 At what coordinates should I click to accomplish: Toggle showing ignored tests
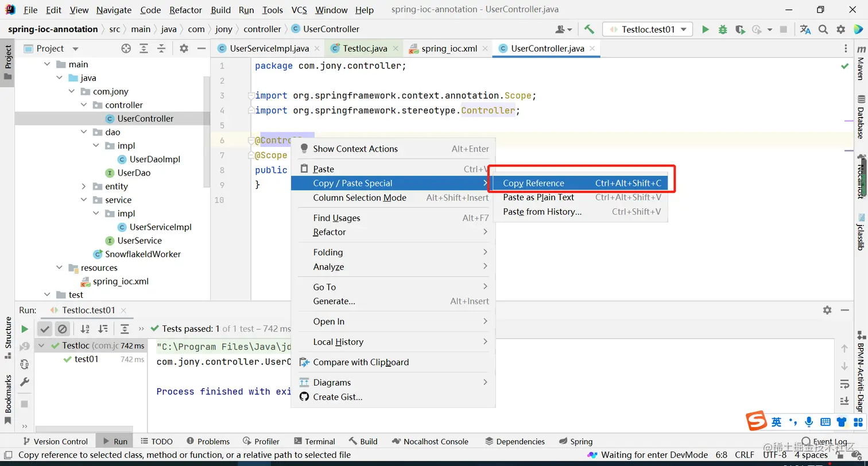tap(62, 329)
